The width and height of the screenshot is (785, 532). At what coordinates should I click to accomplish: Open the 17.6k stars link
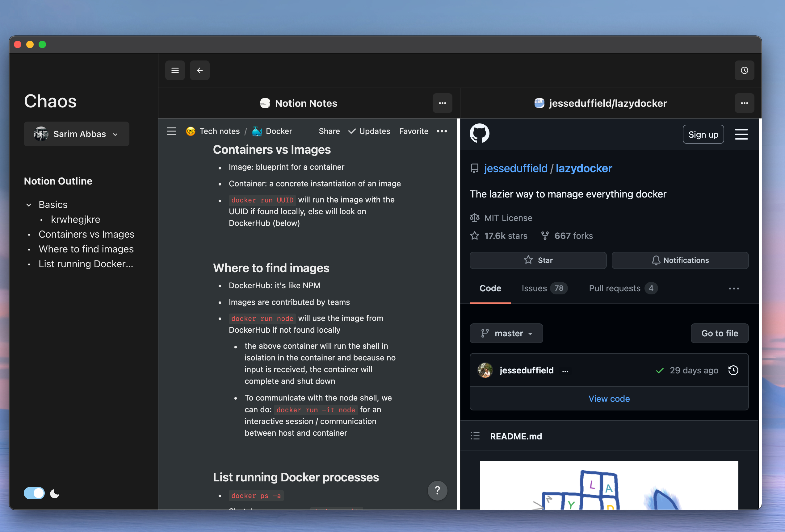point(506,236)
